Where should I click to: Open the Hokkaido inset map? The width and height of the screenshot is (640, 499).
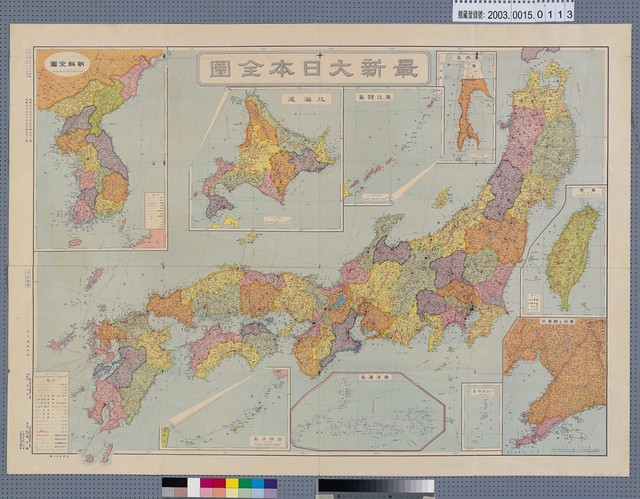click(x=265, y=160)
